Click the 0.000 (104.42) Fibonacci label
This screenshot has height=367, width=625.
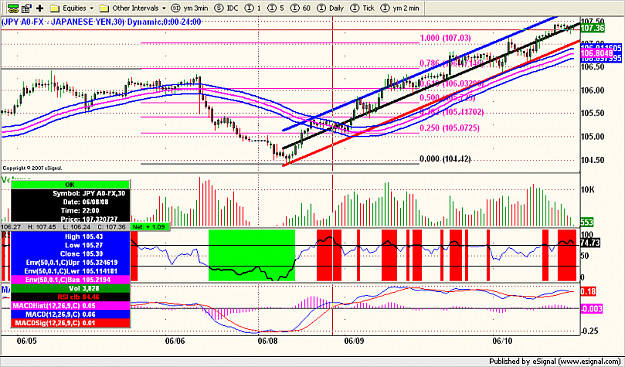click(445, 159)
